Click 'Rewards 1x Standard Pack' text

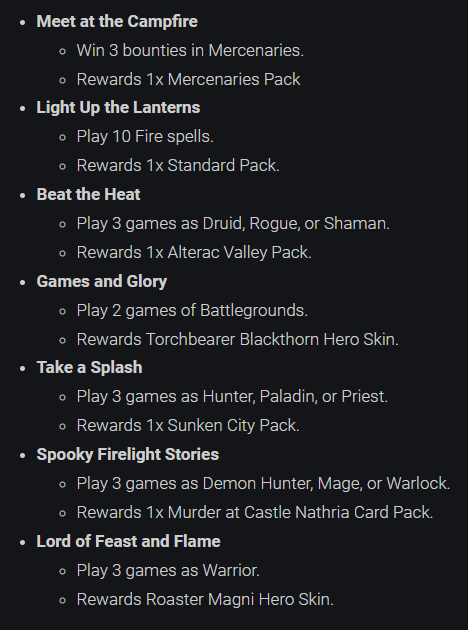click(x=178, y=166)
